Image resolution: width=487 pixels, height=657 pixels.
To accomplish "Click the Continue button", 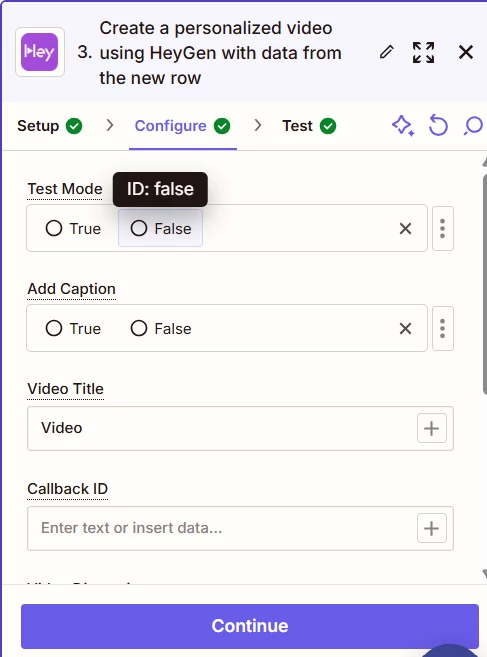I will pos(250,626).
